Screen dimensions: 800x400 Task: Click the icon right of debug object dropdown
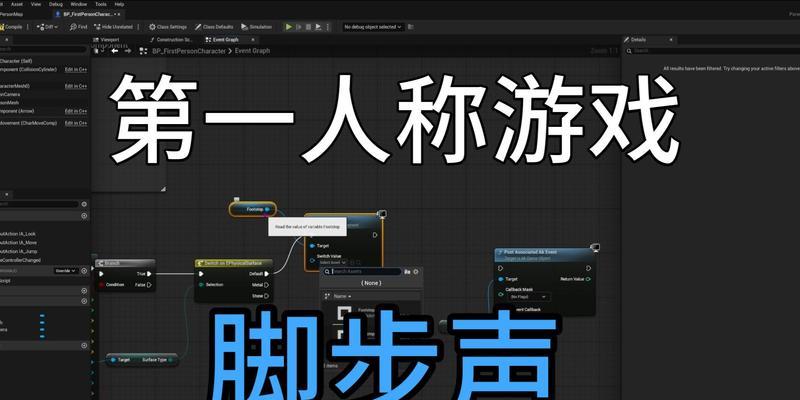411,27
